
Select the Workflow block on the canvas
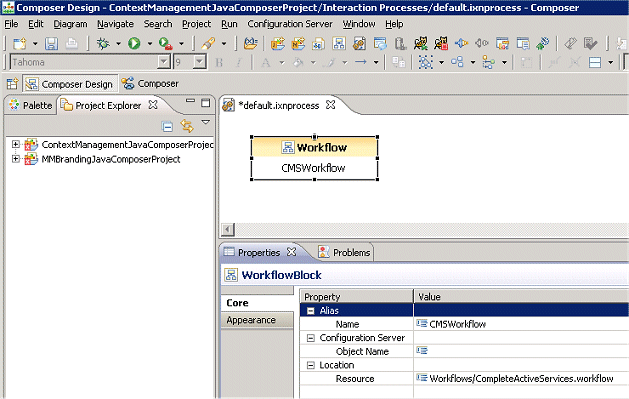[x=314, y=158]
